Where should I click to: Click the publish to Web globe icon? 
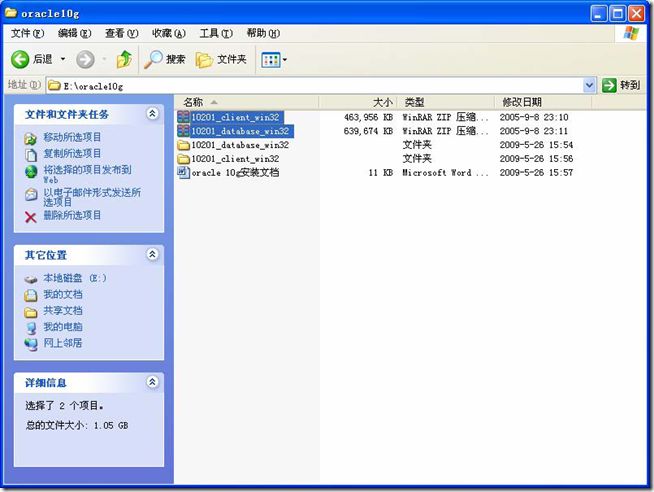pyautogui.click(x=30, y=171)
